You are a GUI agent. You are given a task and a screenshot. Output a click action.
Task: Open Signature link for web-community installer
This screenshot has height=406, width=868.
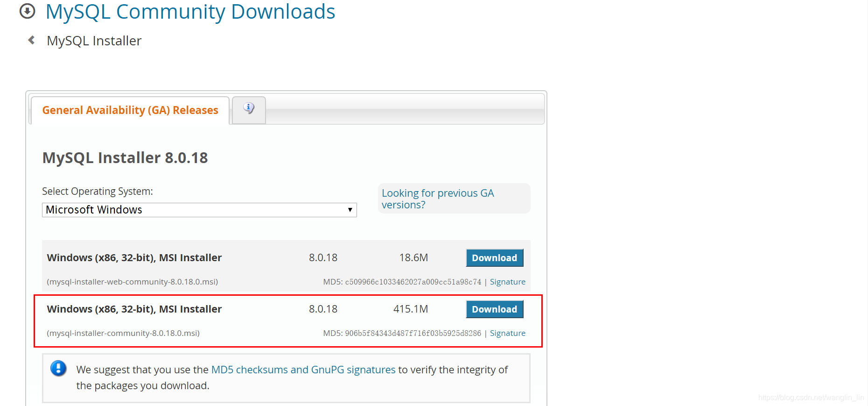pyautogui.click(x=507, y=282)
